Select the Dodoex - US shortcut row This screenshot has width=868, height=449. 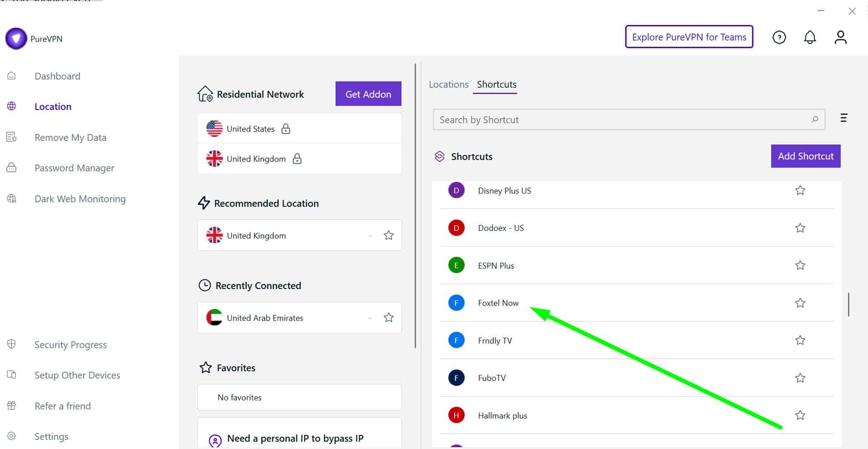pos(637,228)
